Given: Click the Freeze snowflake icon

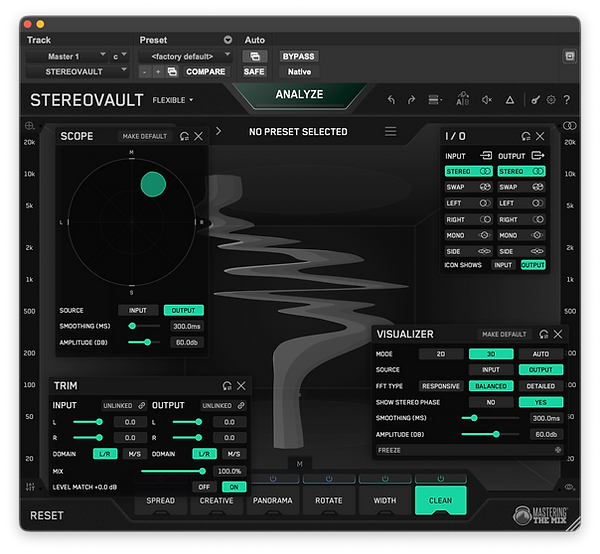Looking at the screenshot, I should (x=558, y=450).
